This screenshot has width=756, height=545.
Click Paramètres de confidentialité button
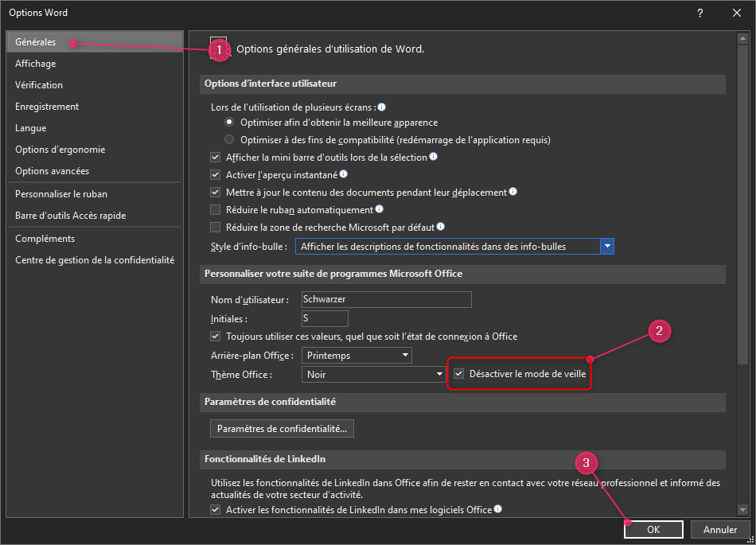point(282,428)
